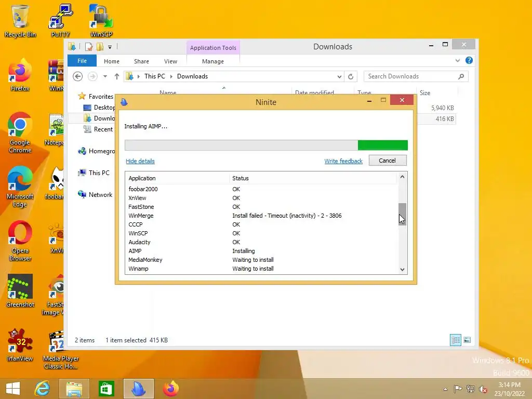Click the Ninite list scrollbar thumb

coord(402,214)
